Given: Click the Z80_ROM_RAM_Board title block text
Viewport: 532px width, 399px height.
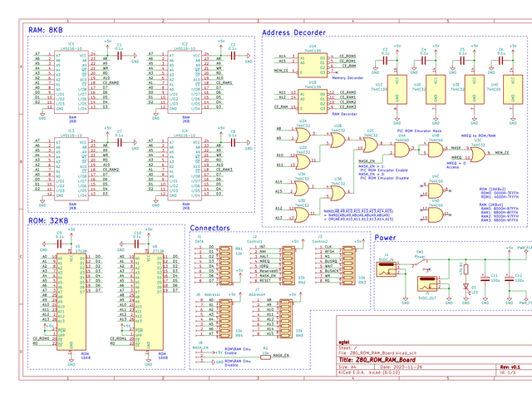Looking at the screenshot, I should (x=385, y=360).
